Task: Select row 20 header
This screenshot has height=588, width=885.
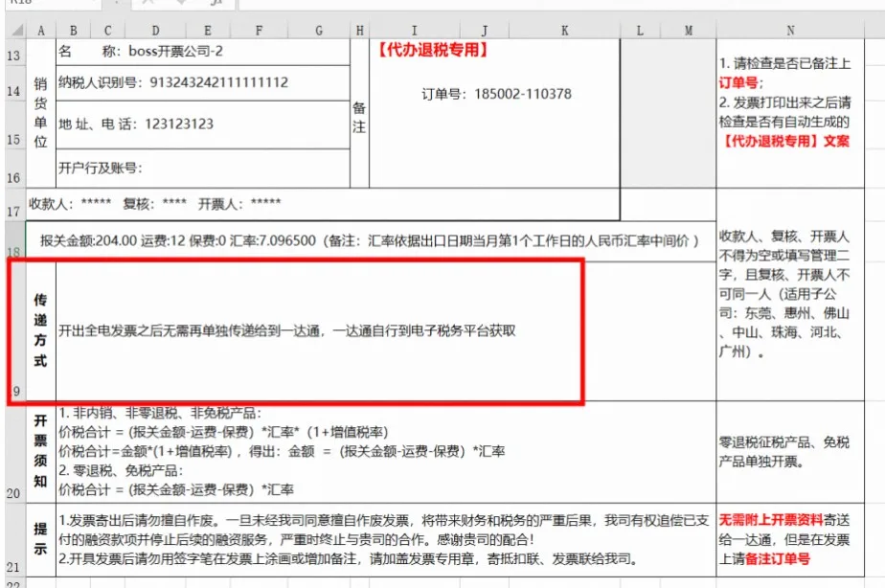Action: click(x=13, y=451)
